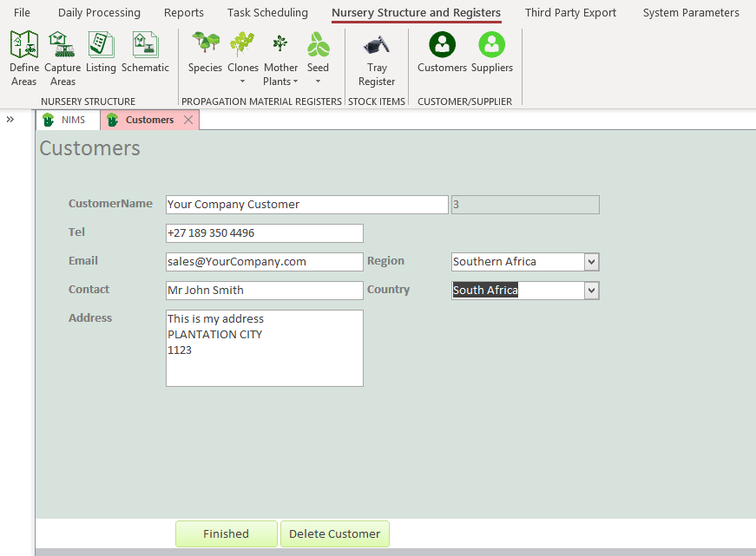Open the Country dropdown list
756x556 pixels.
click(592, 291)
